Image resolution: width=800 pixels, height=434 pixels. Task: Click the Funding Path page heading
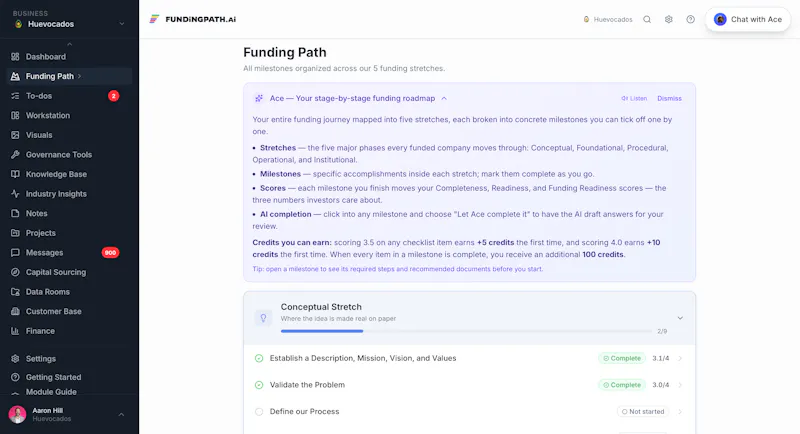(x=285, y=53)
